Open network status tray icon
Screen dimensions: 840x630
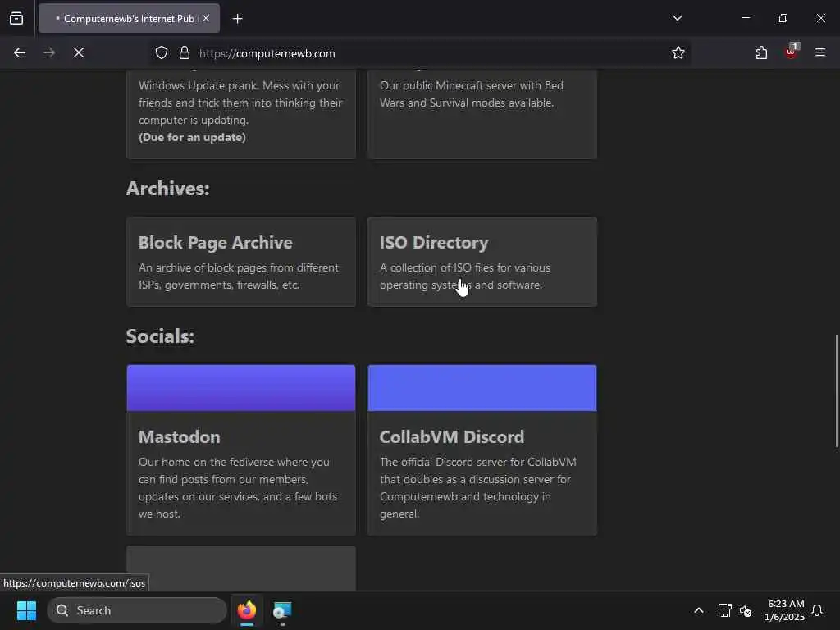click(725, 610)
